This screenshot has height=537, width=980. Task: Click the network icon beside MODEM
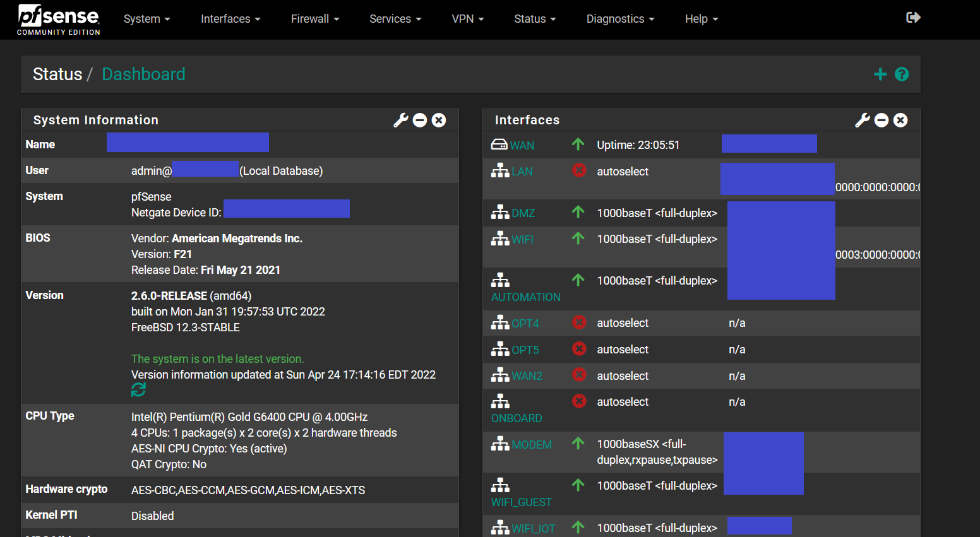[500, 444]
